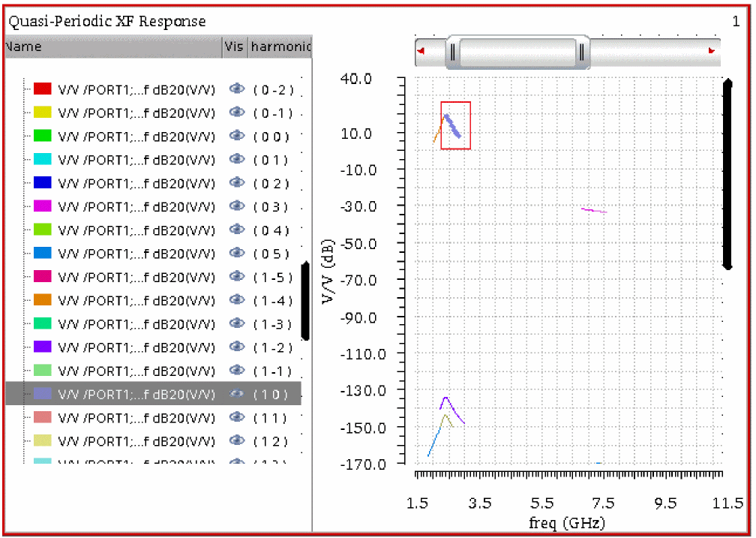Click the cyan swatch of (0 1) trace

pyautogui.click(x=43, y=159)
